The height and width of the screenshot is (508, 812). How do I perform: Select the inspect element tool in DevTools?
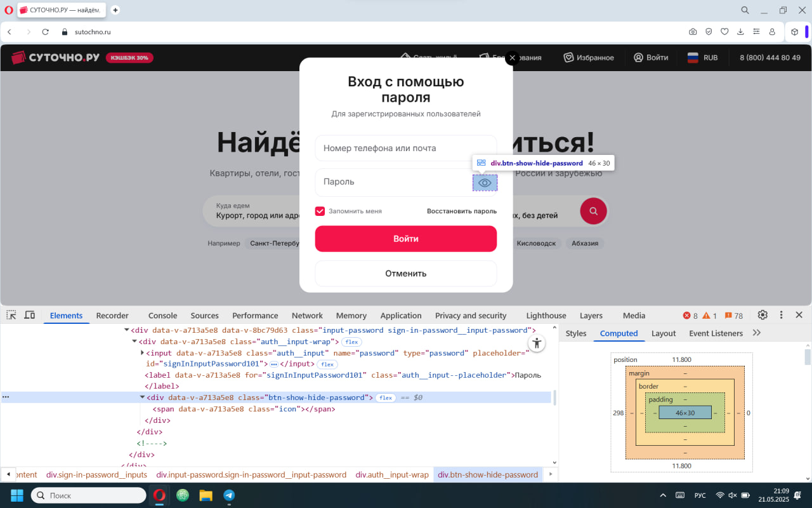coord(11,315)
